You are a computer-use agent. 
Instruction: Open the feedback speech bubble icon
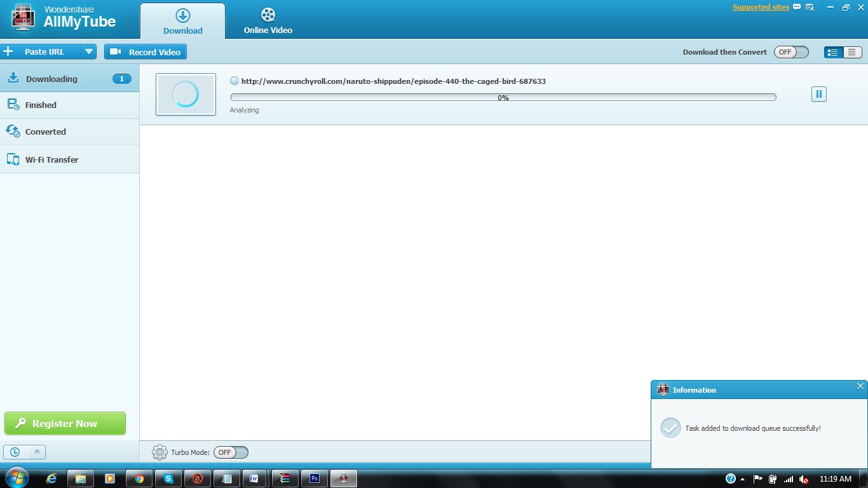coord(797,8)
